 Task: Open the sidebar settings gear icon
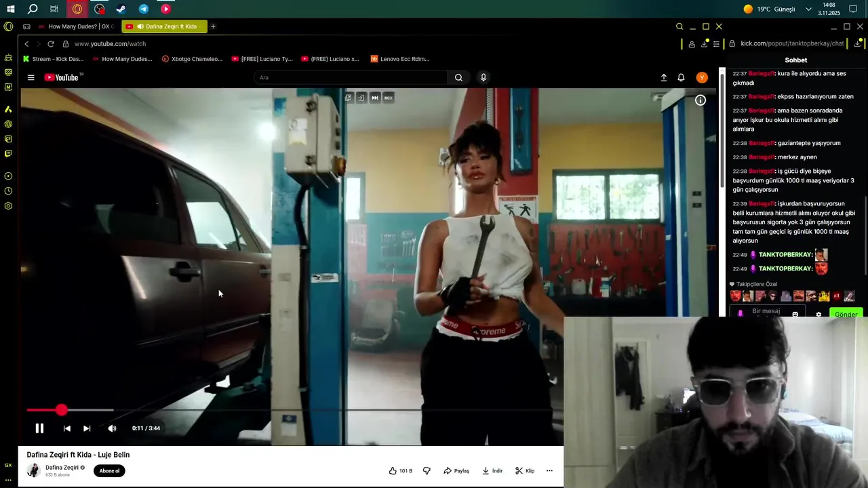pos(8,206)
